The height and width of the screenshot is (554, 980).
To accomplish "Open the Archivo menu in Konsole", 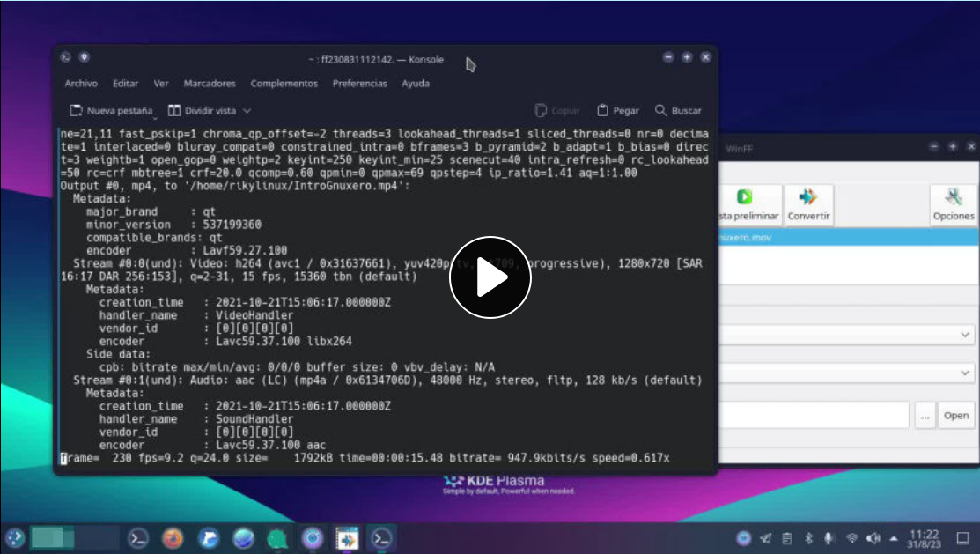I will 81,83.
